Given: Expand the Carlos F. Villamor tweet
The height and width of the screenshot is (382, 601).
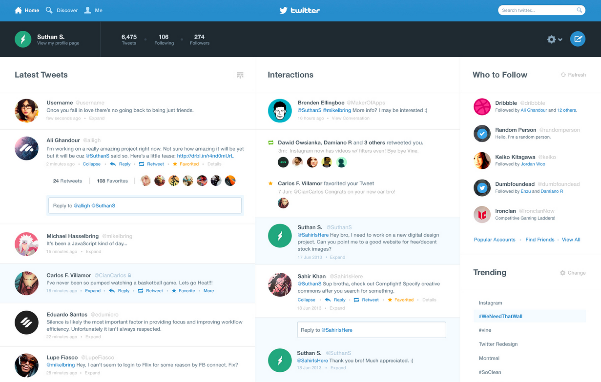Looking at the screenshot, I should [93, 291].
